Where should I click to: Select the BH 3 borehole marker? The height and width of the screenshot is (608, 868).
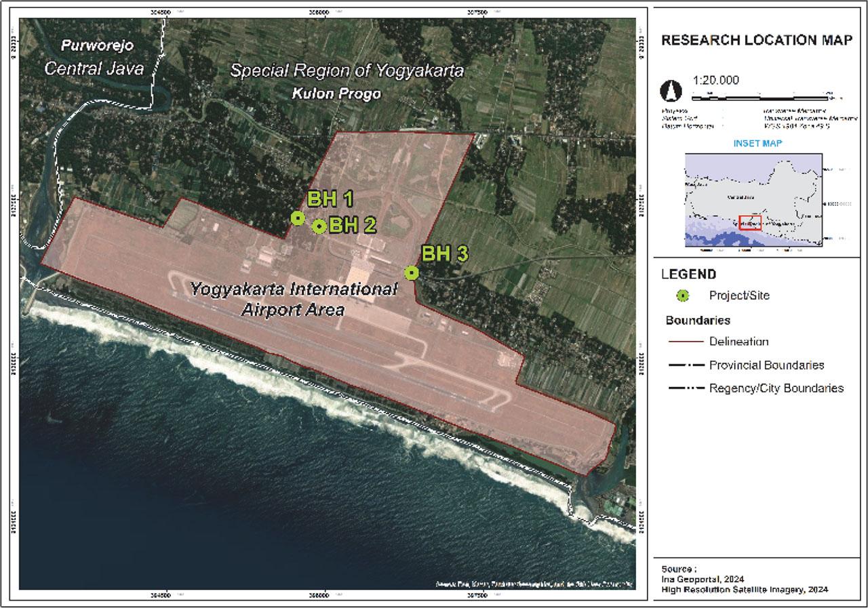pyautogui.click(x=413, y=274)
